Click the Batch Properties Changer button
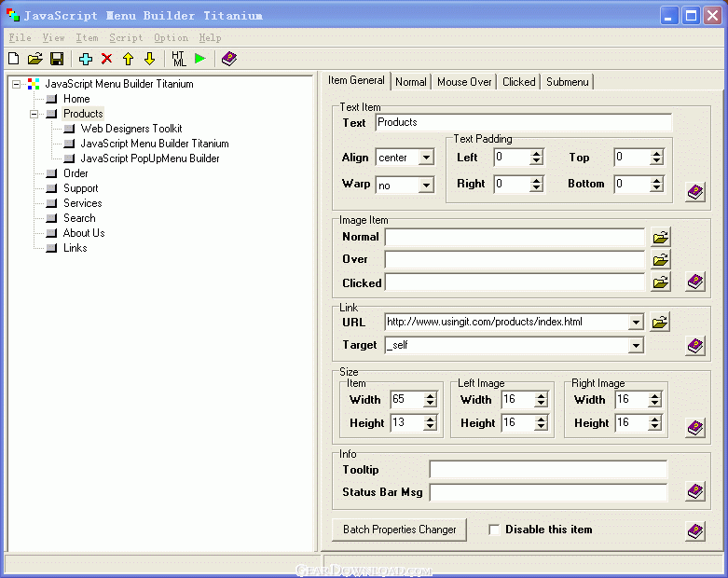728x578 pixels. coord(399,530)
